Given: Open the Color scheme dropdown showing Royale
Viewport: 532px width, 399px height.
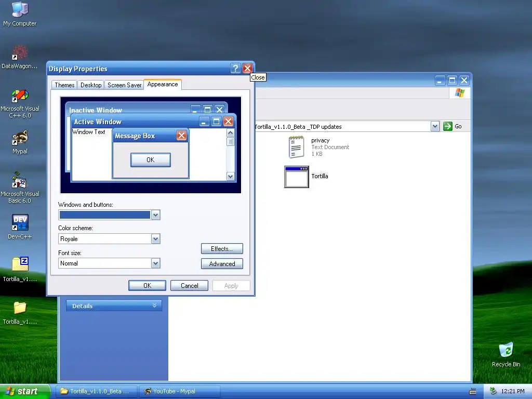Looking at the screenshot, I should coord(155,239).
